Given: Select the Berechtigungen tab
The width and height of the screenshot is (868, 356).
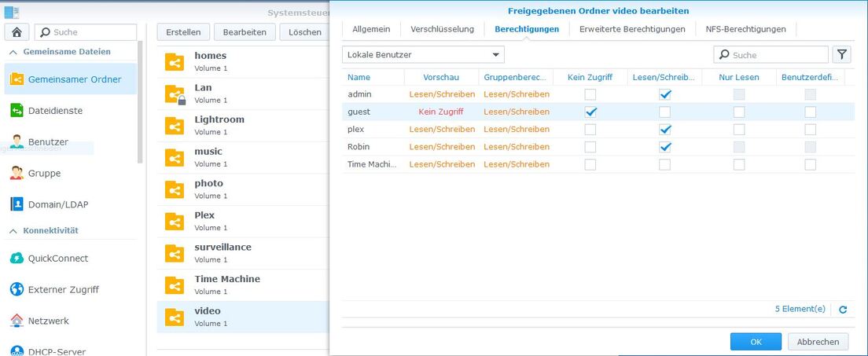Looking at the screenshot, I should point(527,29).
